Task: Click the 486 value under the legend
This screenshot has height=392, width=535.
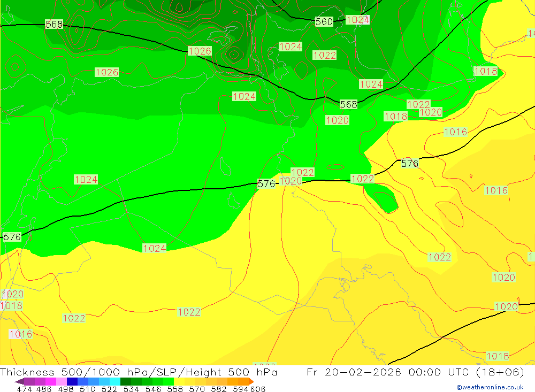Action: (x=44, y=389)
